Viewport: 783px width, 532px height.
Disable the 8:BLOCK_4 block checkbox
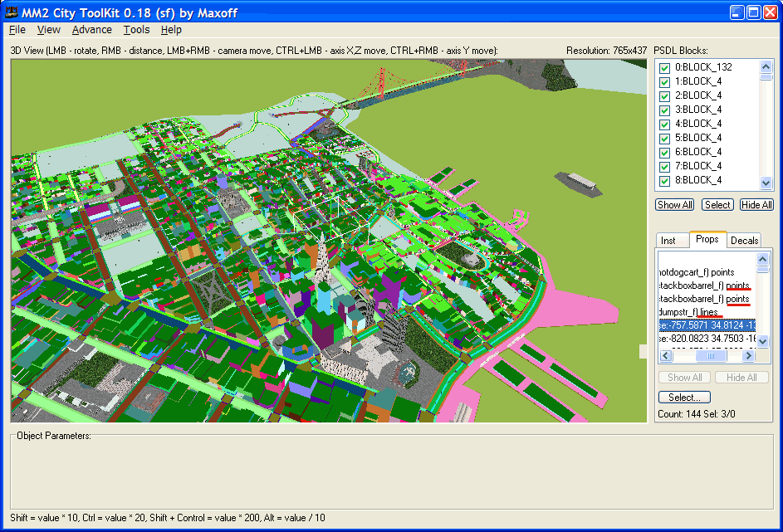[664, 180]
